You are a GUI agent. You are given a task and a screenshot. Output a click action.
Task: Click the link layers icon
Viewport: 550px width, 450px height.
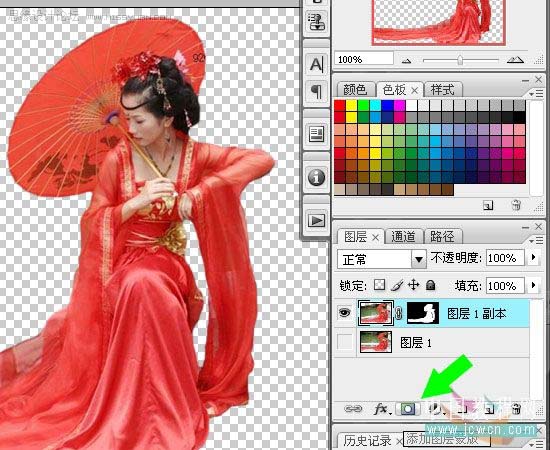(x=354, y=409)
